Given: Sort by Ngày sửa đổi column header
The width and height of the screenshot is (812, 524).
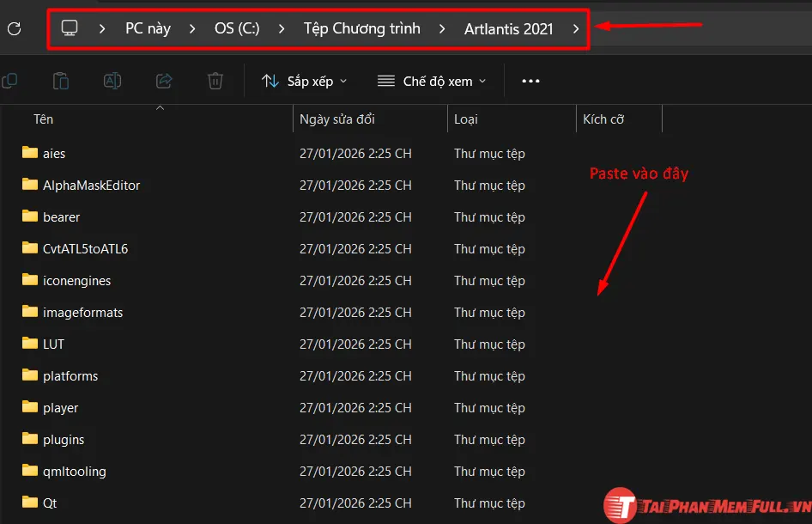Looking at the screenshot, I should click(336, 119).
